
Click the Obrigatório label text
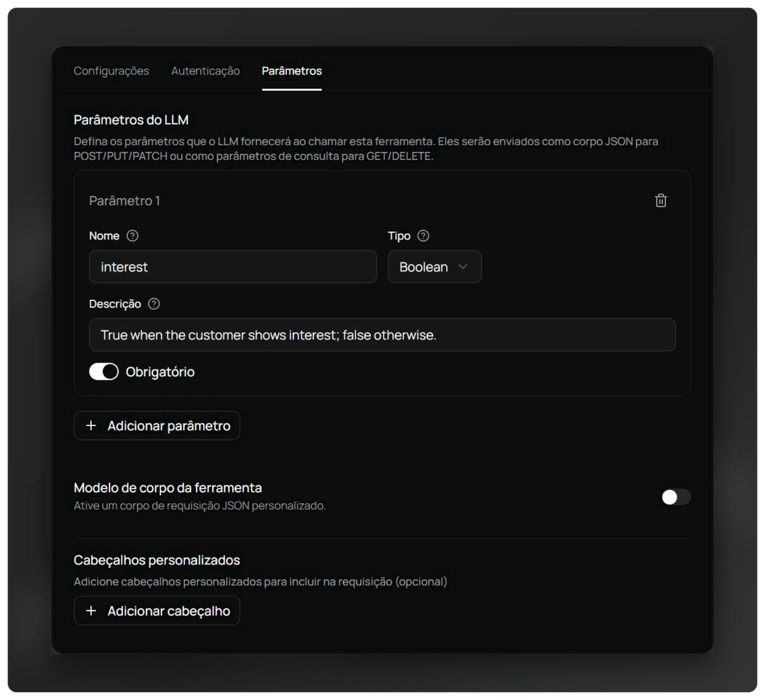pos(160,372)
